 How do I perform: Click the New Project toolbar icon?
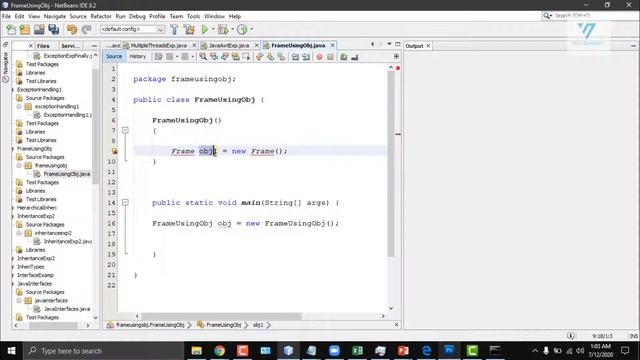(x=25, y=29)
